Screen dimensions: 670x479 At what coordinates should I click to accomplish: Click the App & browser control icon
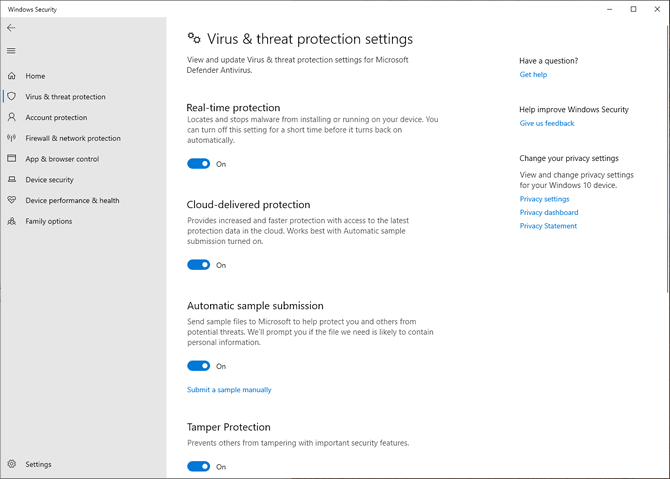pyautogui.click(x=12, y=159)
